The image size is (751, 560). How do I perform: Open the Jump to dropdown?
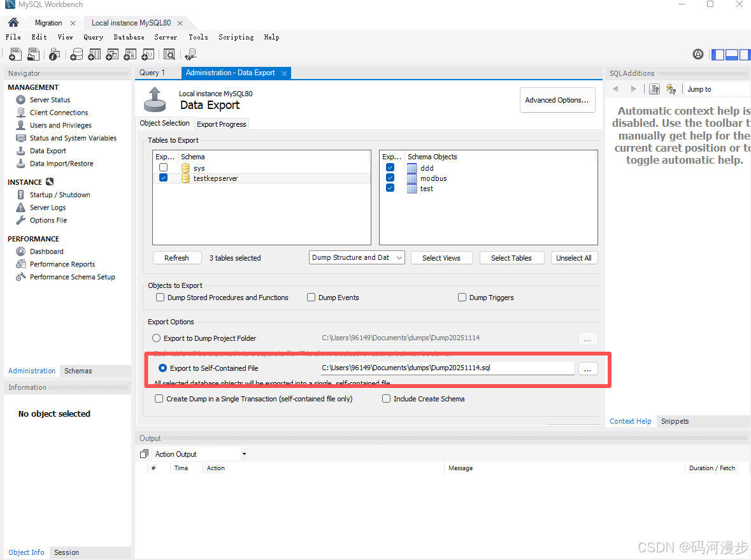(x=717, y=89)
